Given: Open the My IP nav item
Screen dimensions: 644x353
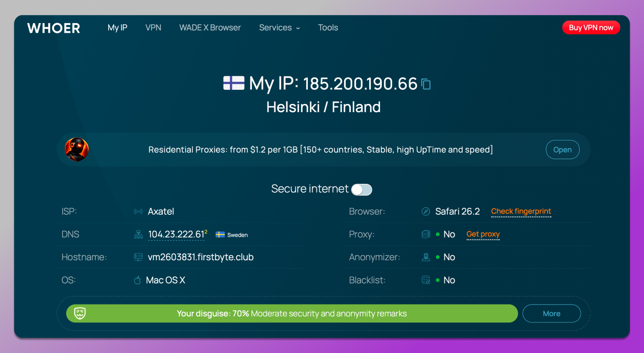Looking at the screenshot, I should click(117, 28).
